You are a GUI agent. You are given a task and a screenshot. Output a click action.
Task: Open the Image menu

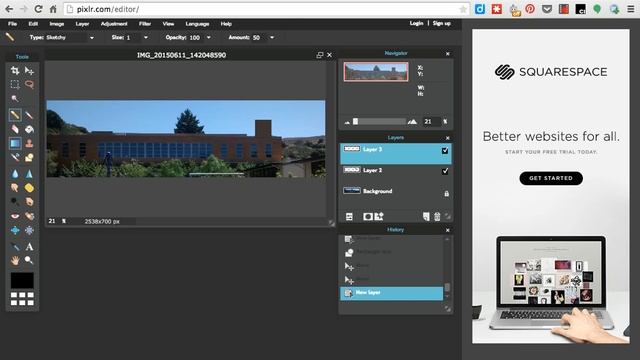[57, 24]
